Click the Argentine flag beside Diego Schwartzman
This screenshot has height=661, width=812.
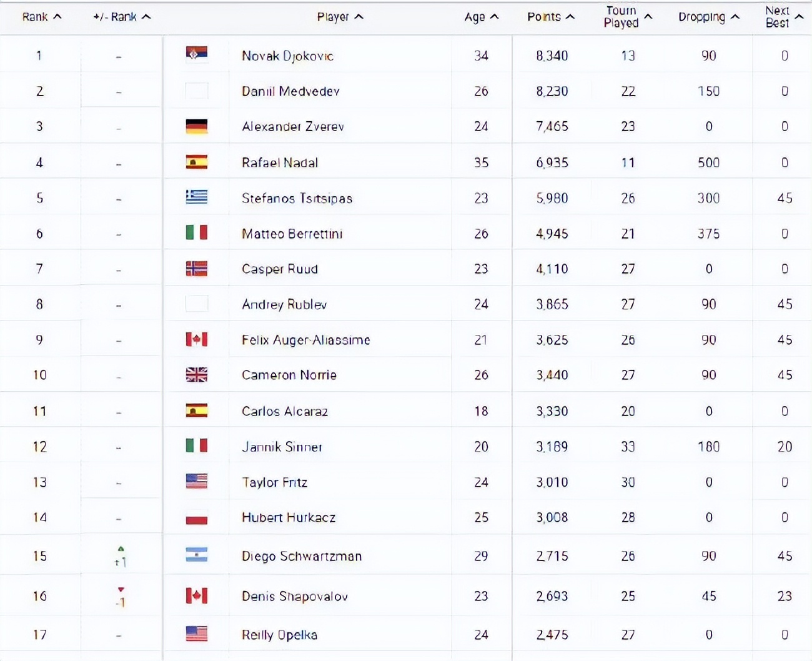click(197, 555)
